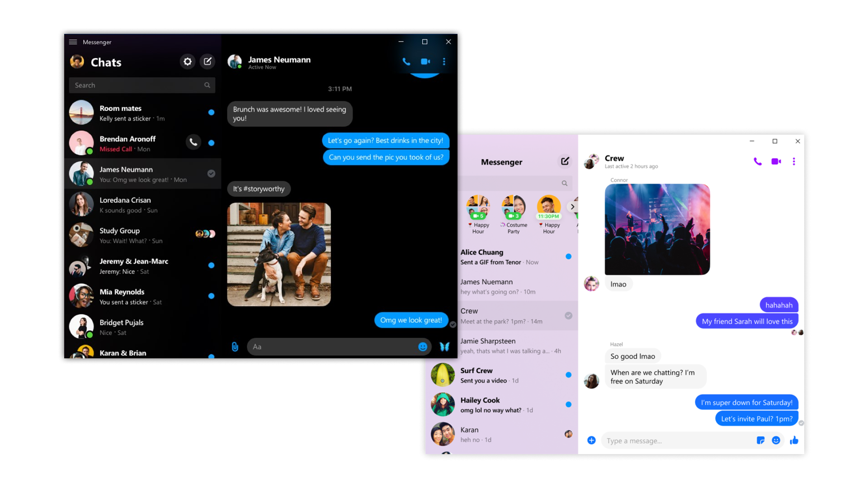Join Happy Hour room with 5 participants
Screen dimensions: 868x488
point(478,215)
